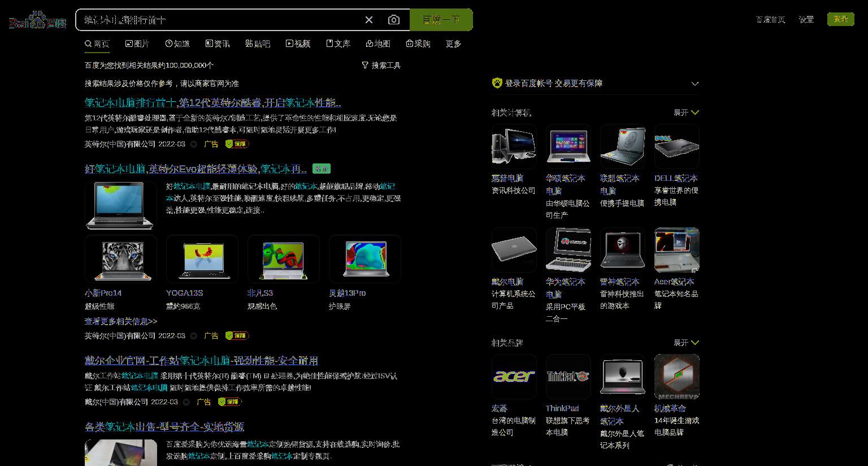The image size is (868, 466).
Task: Click the dropdown icon beside 戴尔(中国) ad date
Action: click(x=186, y=402)
